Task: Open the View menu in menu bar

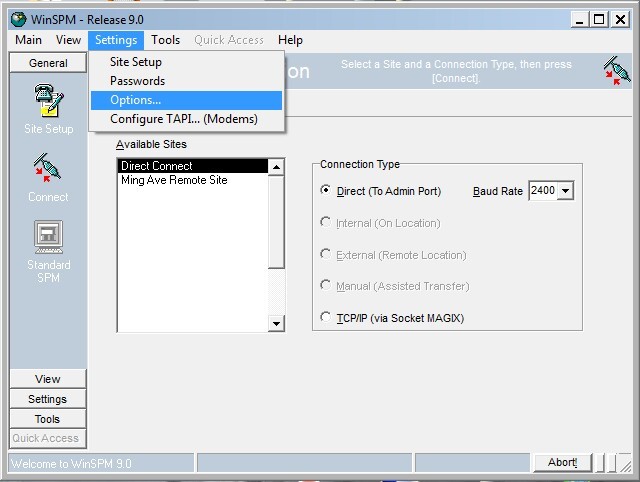Action: (68, 40)
